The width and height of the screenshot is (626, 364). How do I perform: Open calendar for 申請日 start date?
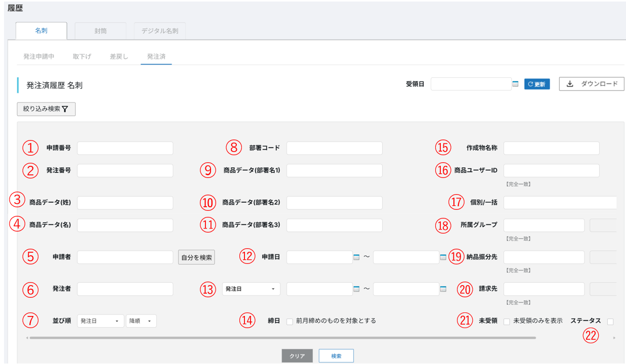pos(356,257)
